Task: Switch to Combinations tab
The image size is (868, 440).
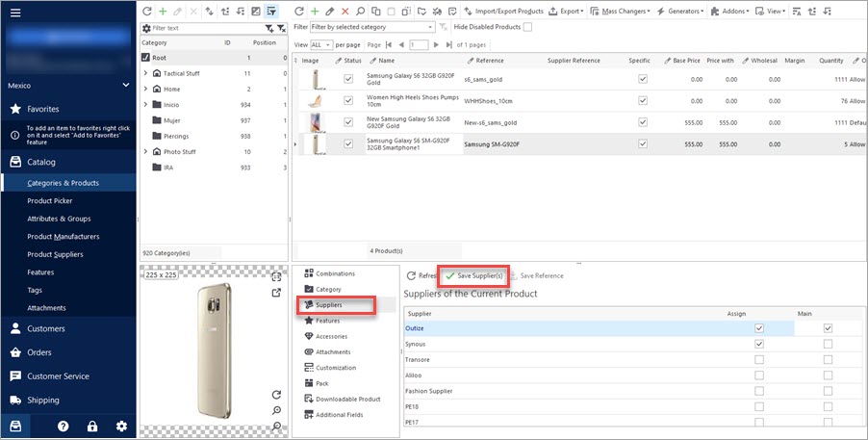Action: 330,273
